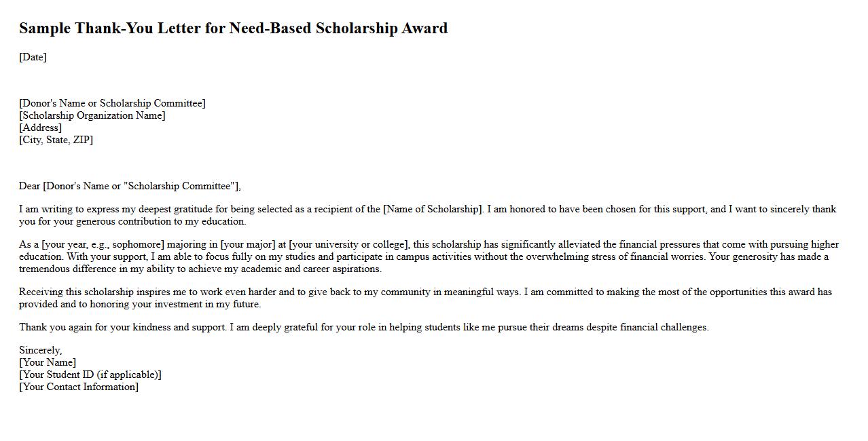The height and width of the screenshot is (441, 868).
Task: Click the "Thank you again" paragraph
Action: point(363,327)
